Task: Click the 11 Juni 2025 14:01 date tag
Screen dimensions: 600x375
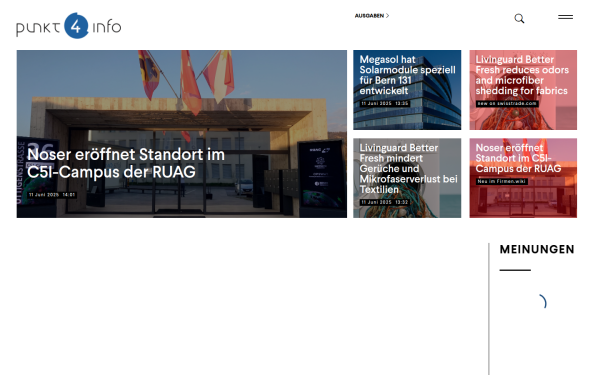Action: pos(52,195)
